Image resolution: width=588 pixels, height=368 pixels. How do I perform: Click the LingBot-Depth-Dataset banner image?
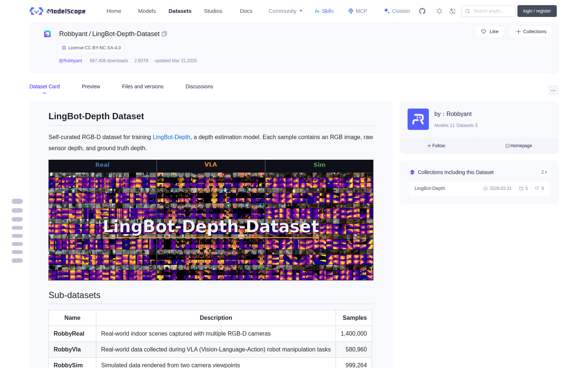pos(211,220)
